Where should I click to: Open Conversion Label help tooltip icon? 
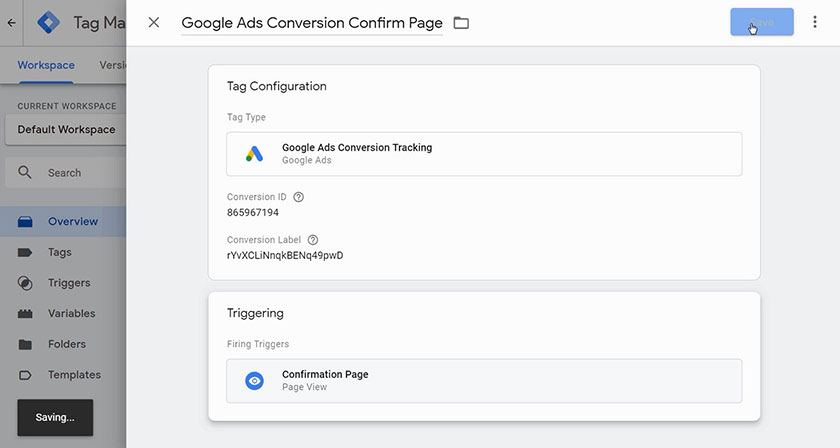tap(313, 240)
